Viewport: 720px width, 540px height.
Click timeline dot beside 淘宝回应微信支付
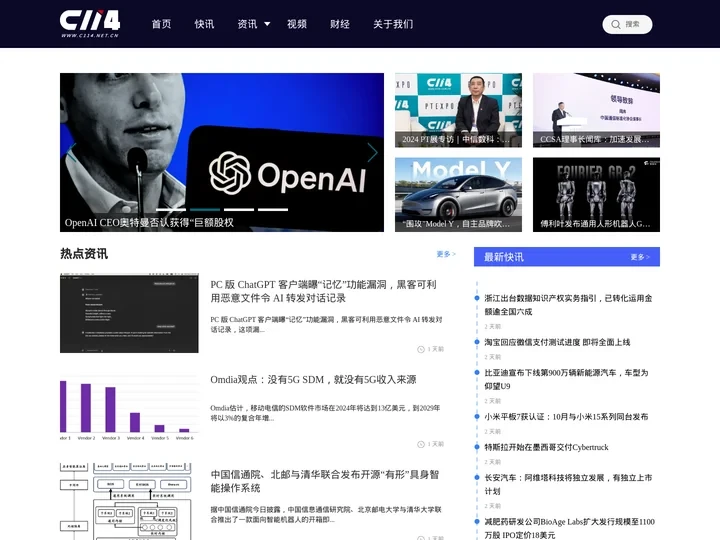click(477, 342)
